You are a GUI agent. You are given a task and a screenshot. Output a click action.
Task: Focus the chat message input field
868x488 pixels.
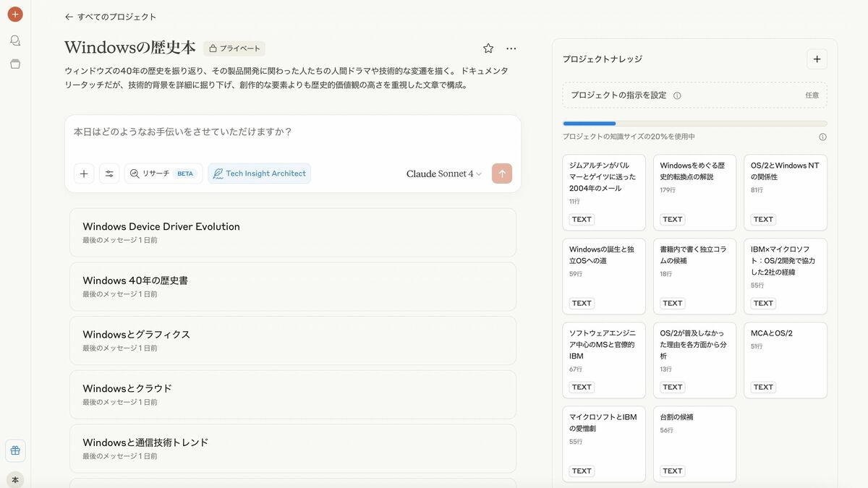coord(293,132)
